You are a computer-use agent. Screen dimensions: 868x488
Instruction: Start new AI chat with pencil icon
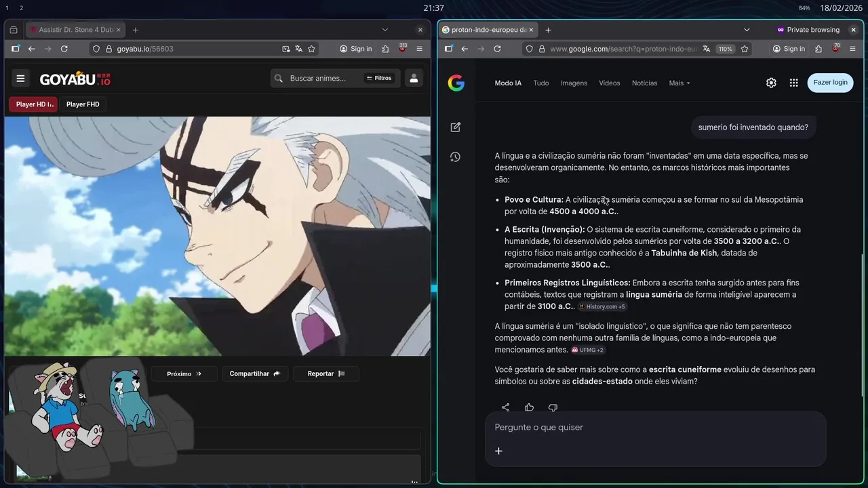pos(456,127)
